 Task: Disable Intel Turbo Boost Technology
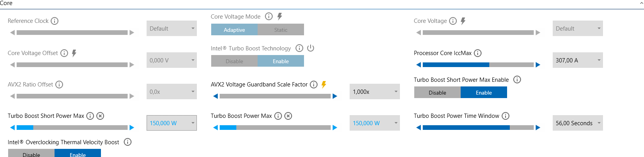234,61
